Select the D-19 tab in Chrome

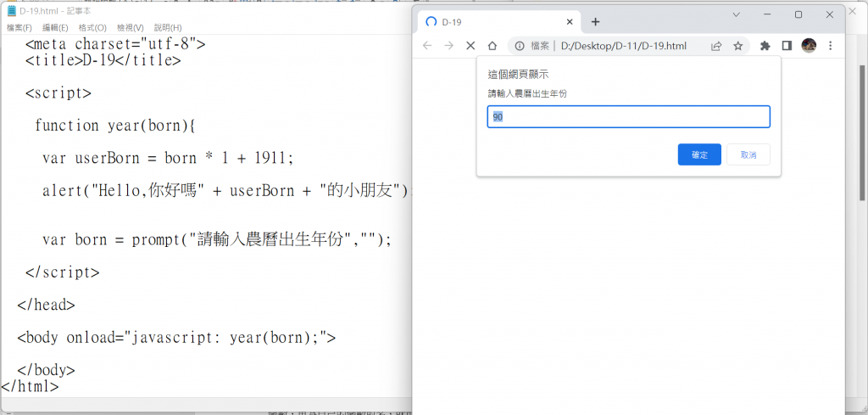[500, 22]
